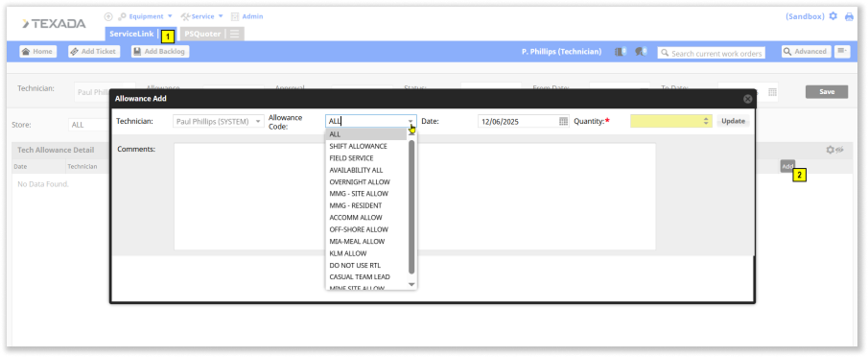Click the up-arrow circle icon beside Equipment

coord(108,16)
